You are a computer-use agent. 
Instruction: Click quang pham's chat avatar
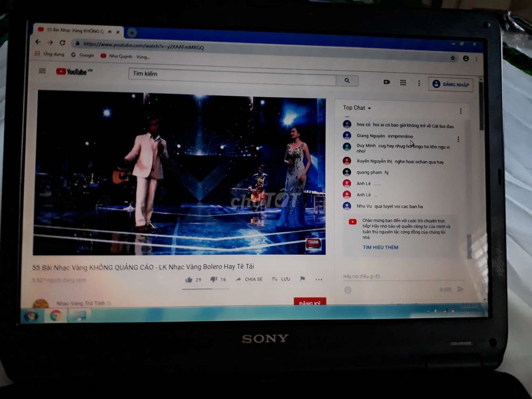[347, 172]
